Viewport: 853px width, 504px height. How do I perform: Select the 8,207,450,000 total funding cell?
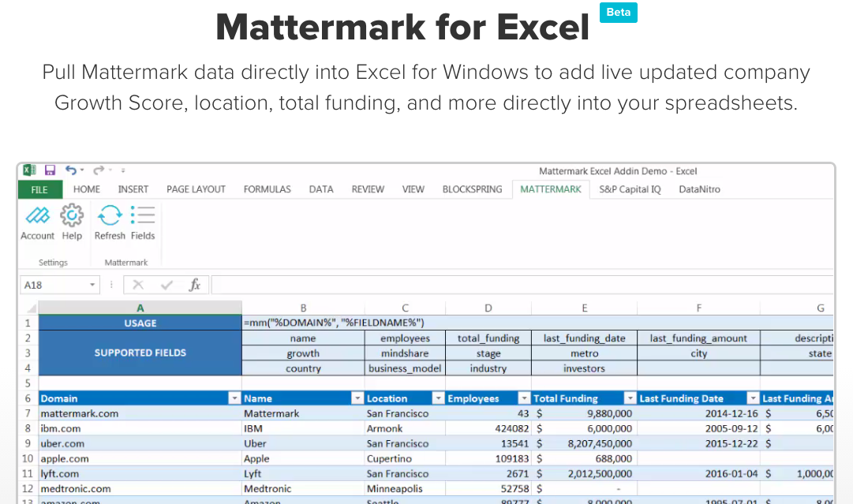click(x=584, y=443)
